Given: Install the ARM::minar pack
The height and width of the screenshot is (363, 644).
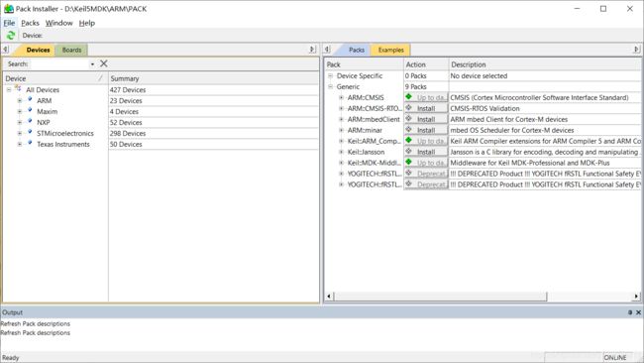Looking at the screenshot, I should [x=426, y=130].
